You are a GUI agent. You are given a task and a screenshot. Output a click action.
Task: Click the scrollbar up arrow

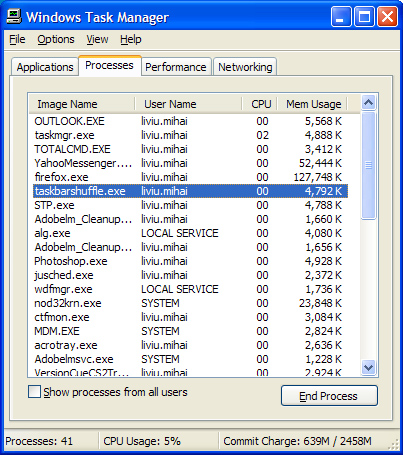coord(368,103)
